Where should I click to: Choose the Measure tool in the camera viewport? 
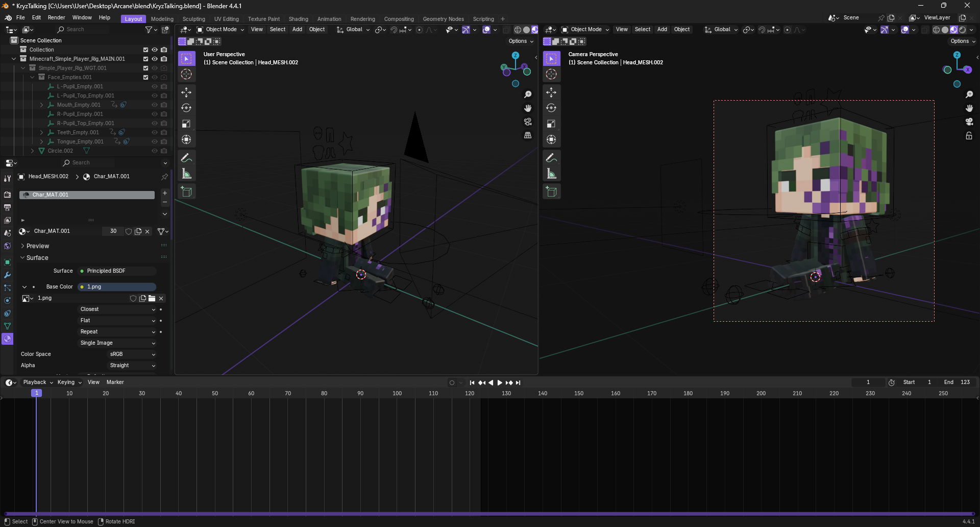[x=551, y=174]
